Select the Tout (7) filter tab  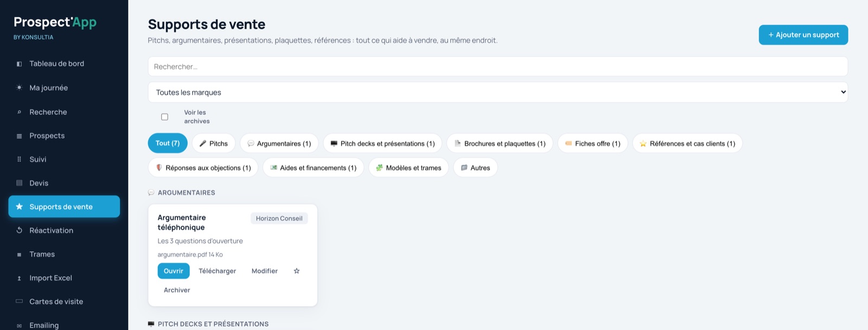(168, 144)
